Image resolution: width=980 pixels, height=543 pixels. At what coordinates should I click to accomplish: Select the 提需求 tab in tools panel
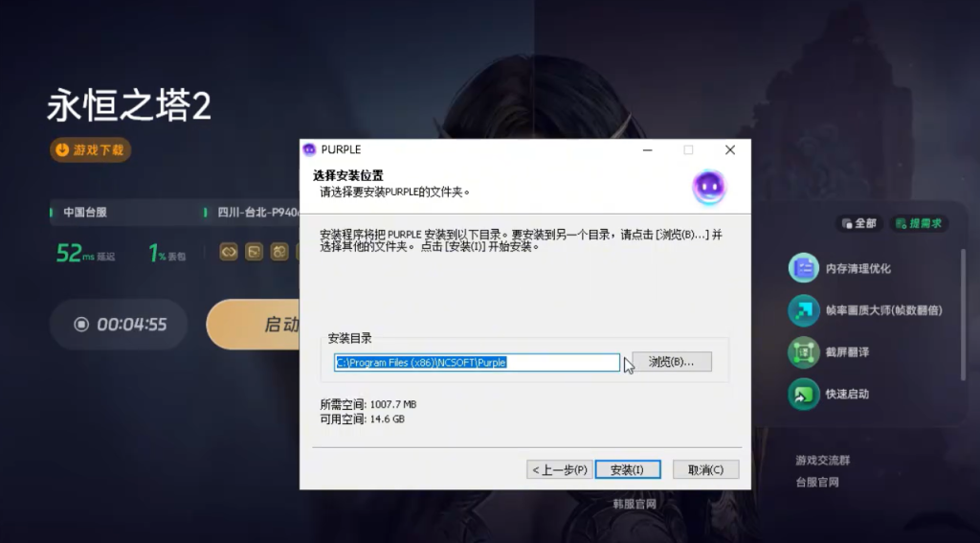919,223
